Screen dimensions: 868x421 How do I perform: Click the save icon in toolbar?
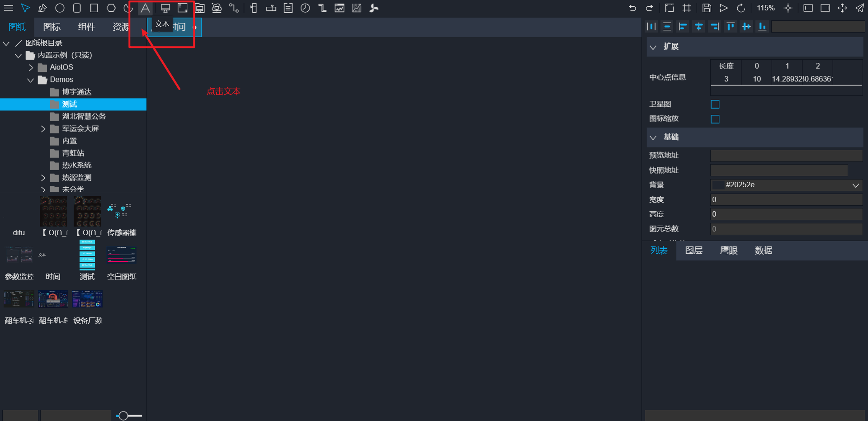coord(707,8)
